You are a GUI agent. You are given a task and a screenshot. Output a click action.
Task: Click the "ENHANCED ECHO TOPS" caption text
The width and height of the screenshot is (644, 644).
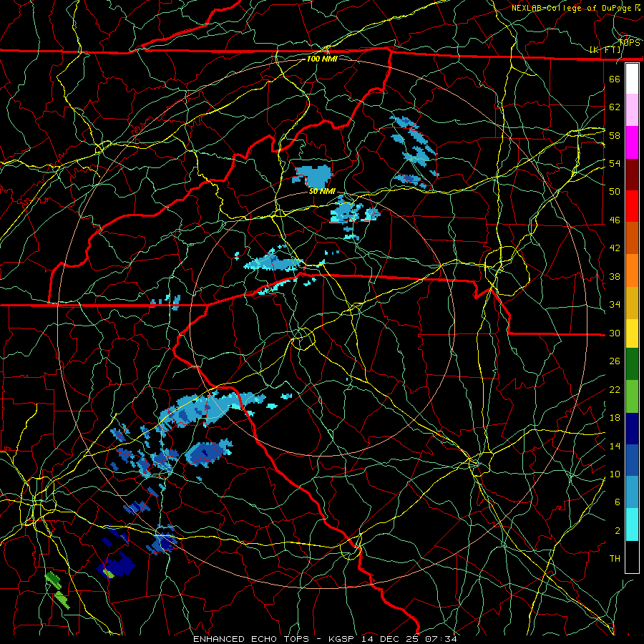(x=251, y=639)
